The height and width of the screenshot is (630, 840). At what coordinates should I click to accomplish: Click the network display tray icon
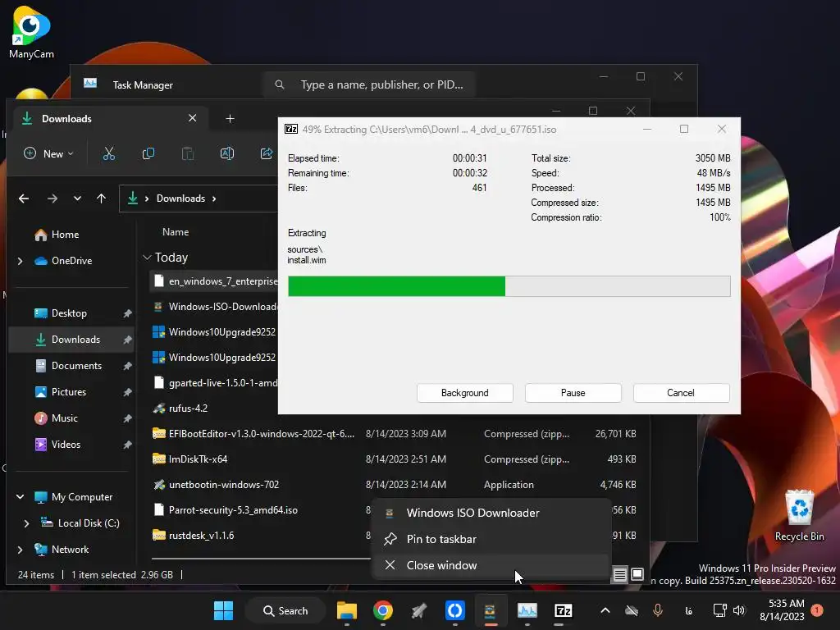tap(719, 610)
